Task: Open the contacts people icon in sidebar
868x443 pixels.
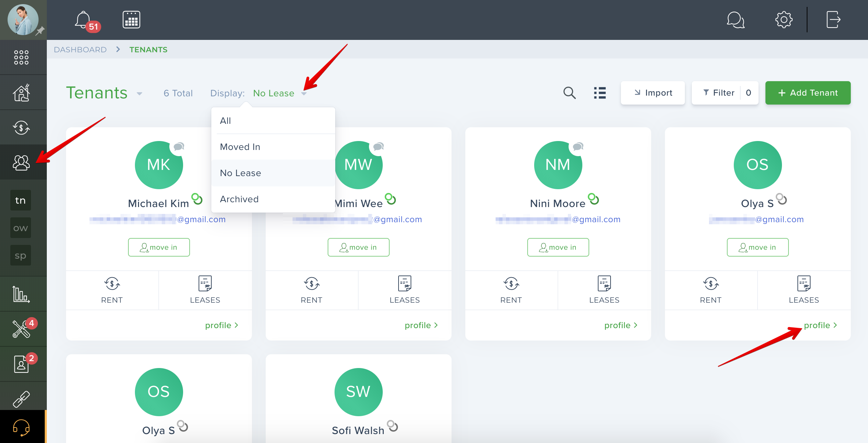Action: pyautogui.click(x=21, y=162)
